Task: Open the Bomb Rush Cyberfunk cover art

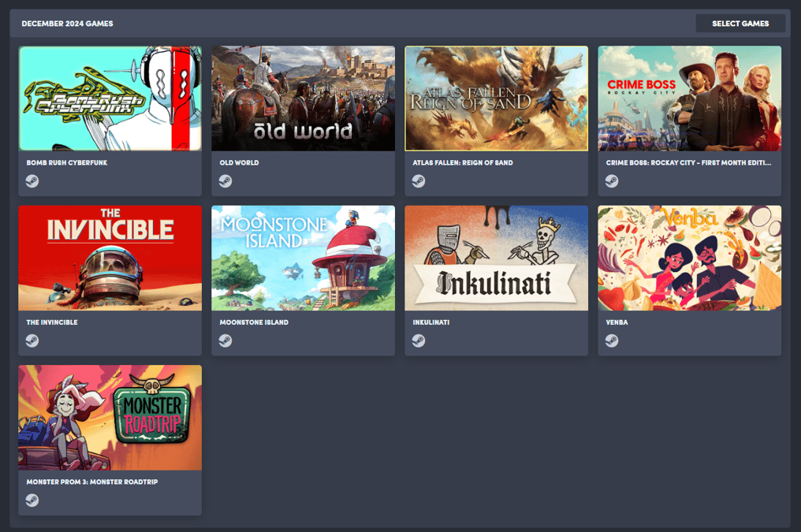Action: tap(110, 99)
